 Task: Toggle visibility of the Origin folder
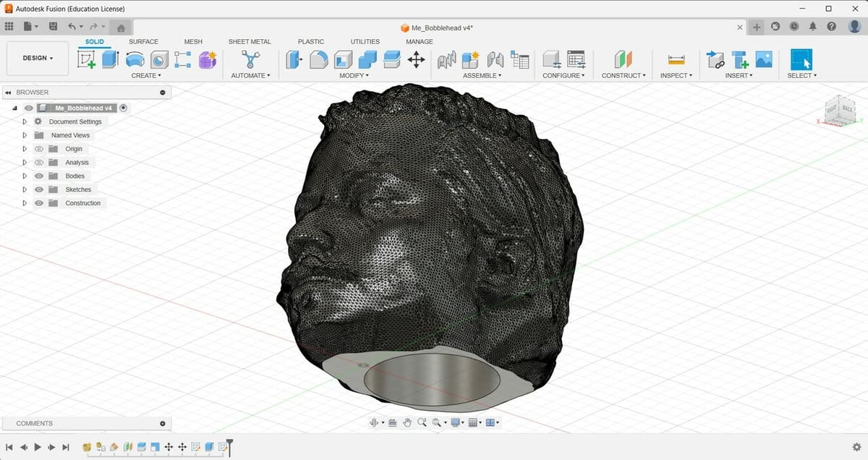(x=39, y=149)
